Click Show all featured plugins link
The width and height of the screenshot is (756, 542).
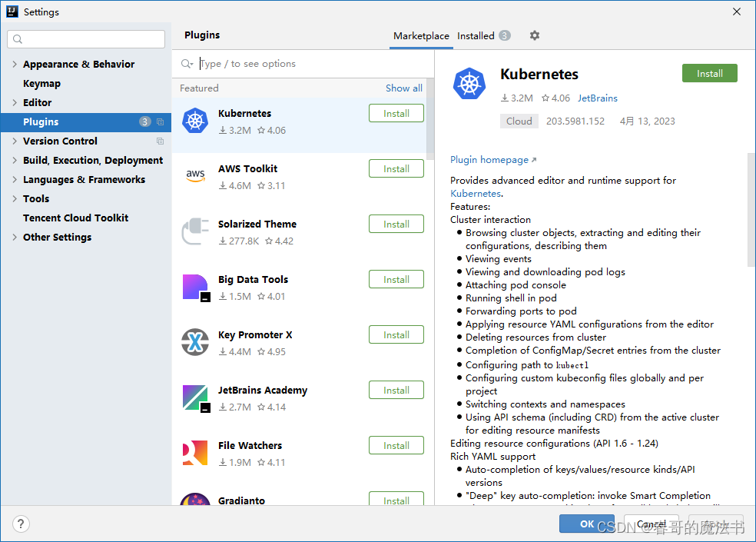point(404,88)
